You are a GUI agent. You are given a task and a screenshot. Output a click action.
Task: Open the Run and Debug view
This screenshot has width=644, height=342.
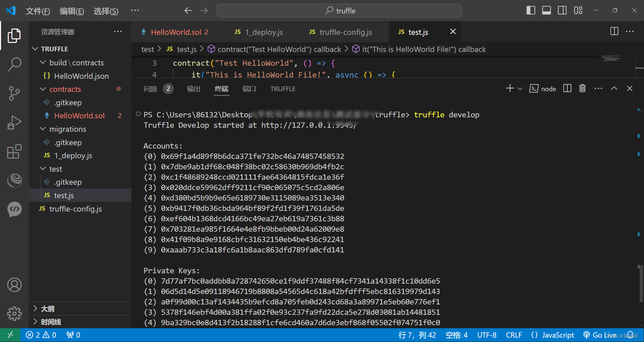coord(14,122)
